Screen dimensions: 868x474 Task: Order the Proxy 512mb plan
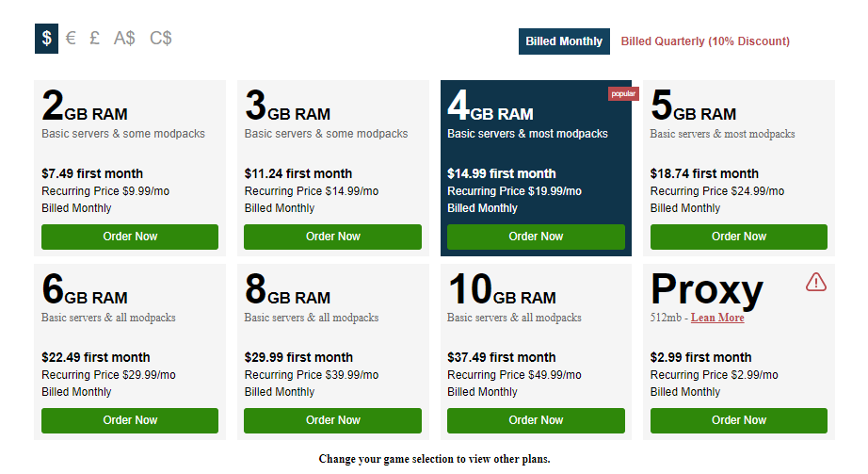739,420
